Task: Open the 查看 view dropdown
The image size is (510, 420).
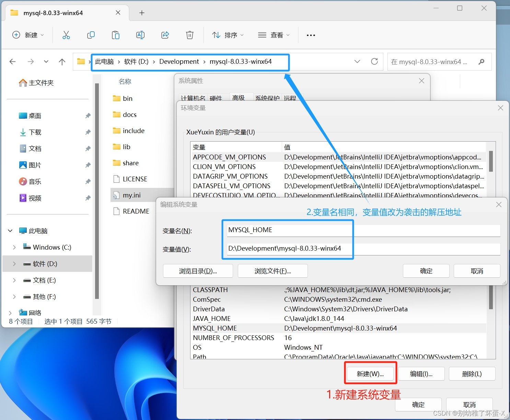Action: tap(274, 35)
